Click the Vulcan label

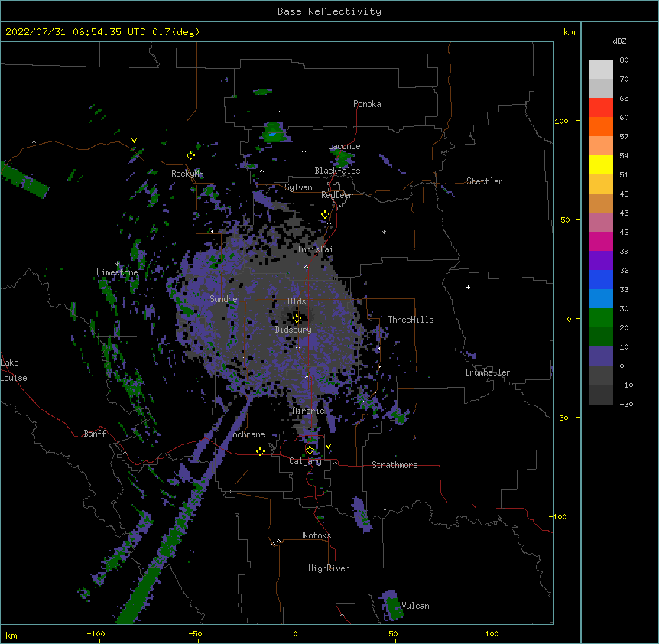415,606
